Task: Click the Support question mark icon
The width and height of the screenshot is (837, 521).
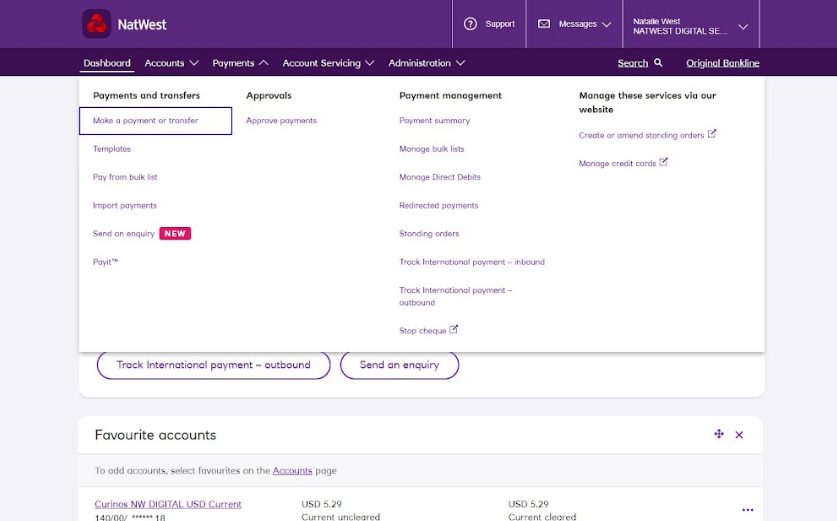Action: click(x=470, y=24)
